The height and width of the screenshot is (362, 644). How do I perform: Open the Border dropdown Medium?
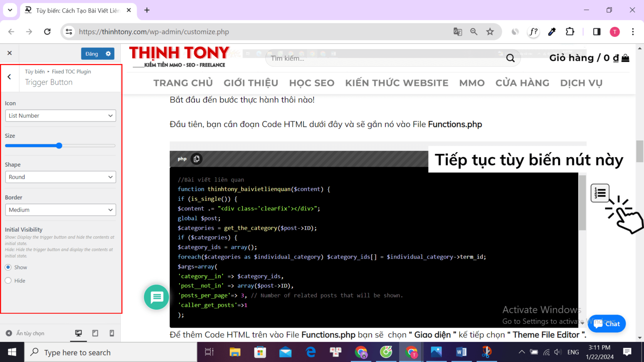click(60, 210)
